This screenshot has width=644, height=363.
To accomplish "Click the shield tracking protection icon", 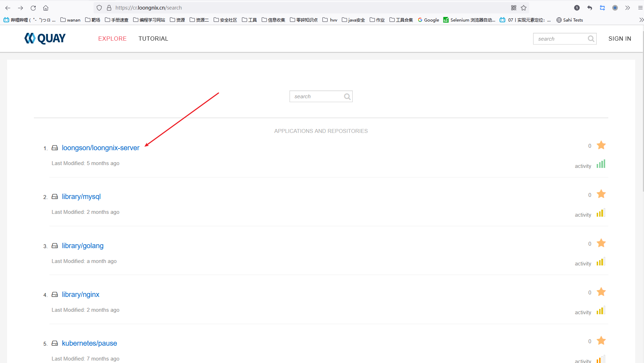I will click(99, 8).
